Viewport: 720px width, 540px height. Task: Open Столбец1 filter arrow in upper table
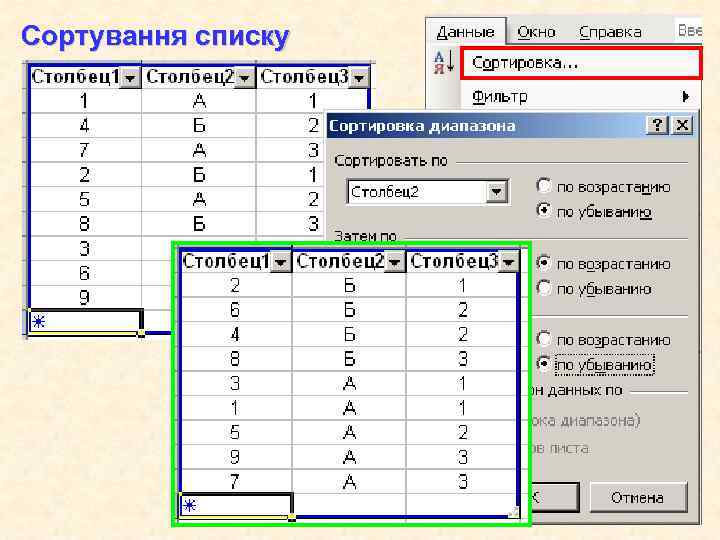(x=130, y=78)
